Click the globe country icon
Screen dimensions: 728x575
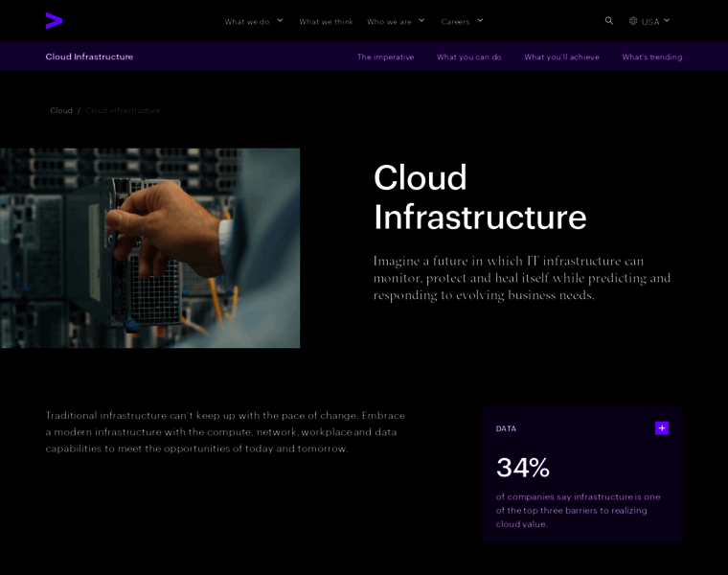tap(633, 21)
